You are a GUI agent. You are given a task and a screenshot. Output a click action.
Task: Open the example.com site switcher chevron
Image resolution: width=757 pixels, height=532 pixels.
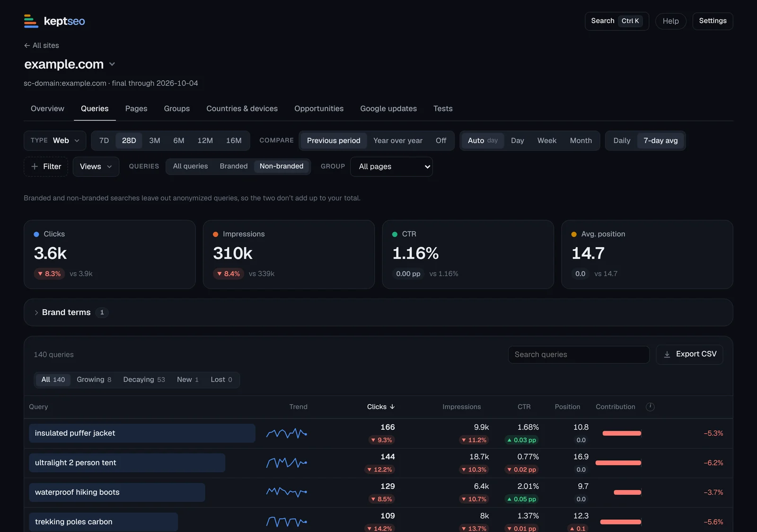[x=112, y=64]
